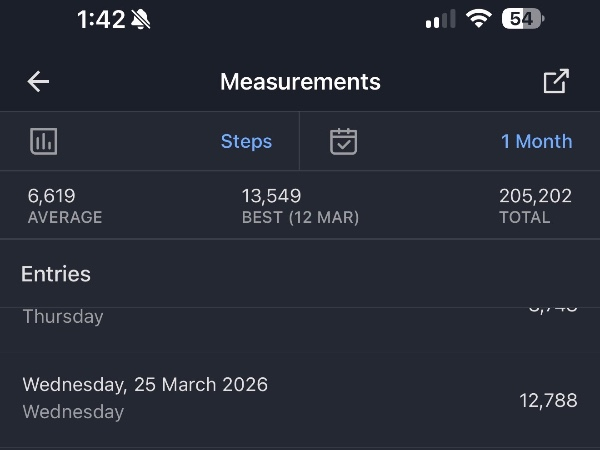Tap the bar chart measurement icon

pos(44,141)
